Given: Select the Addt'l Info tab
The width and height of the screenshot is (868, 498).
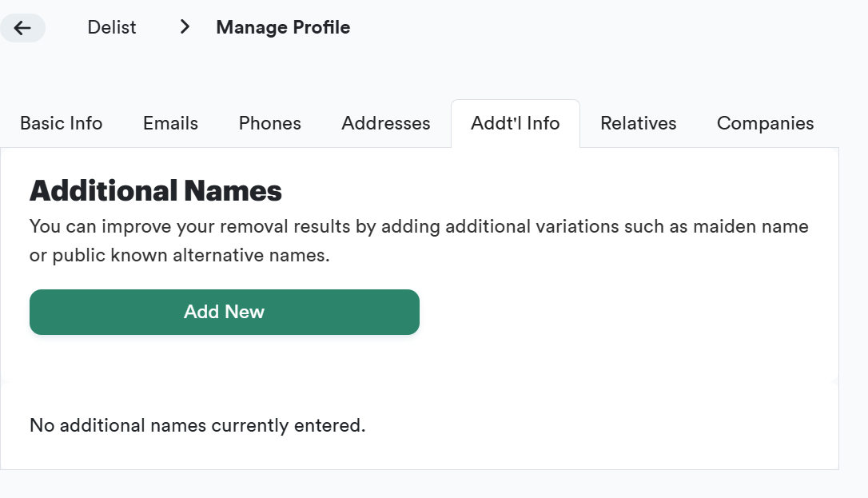Looking at the screenshot, I should click(516, 123).
